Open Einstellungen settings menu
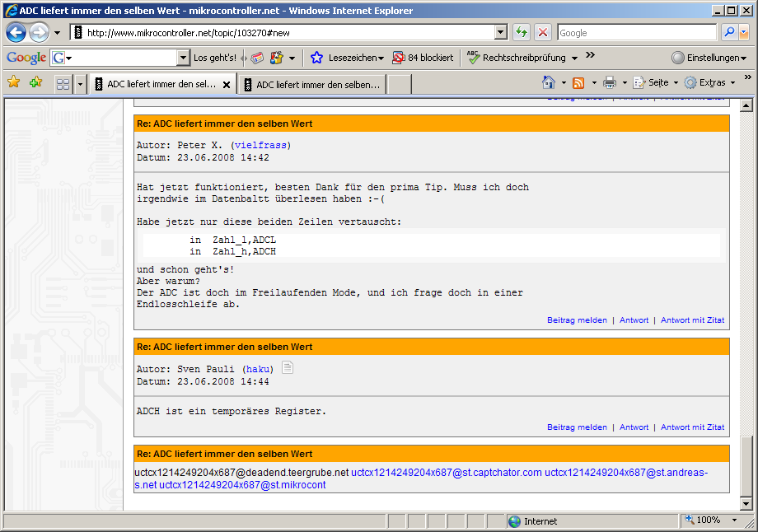Screen dimensions: 758x532 pyautogui.click(x=709, y=58)
